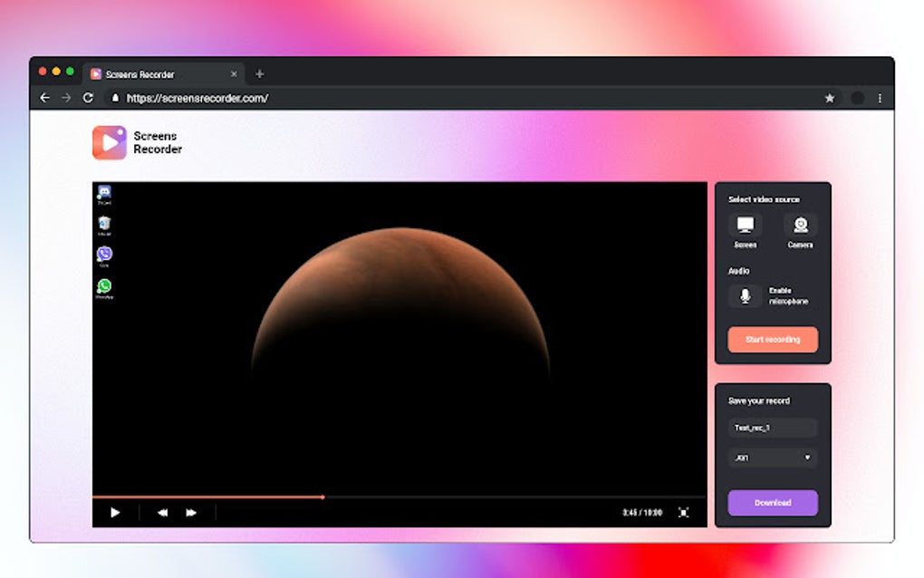Image resolution: width=924 pixels, height=578 pixels.
Task: Open the browser three-dot menu
Action: click(880, 98)
